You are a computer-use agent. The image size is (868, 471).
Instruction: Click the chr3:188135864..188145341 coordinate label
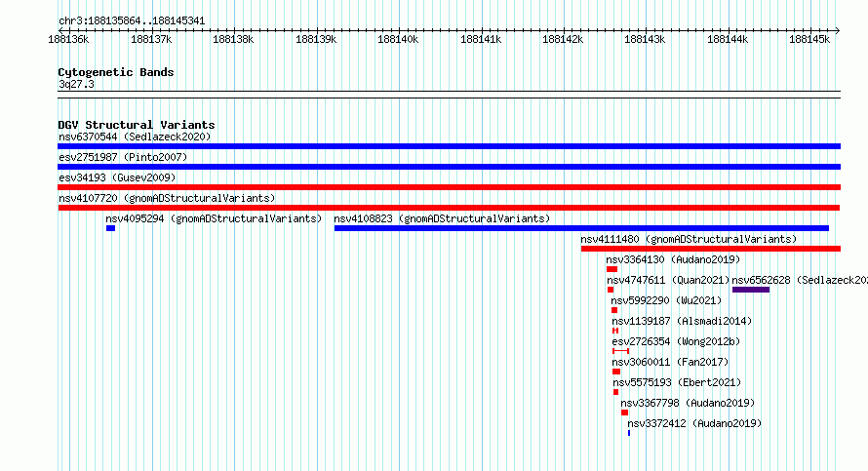click(132, 21)
